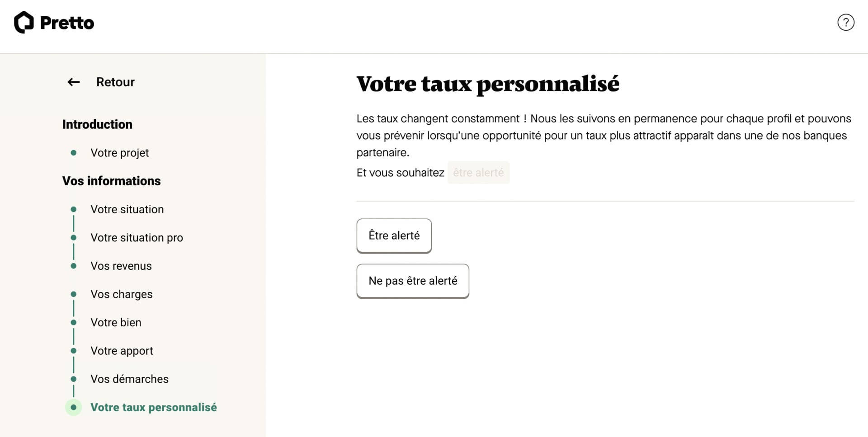Open the Votre bien step
868x437 pixels.
tap(116, 322)
